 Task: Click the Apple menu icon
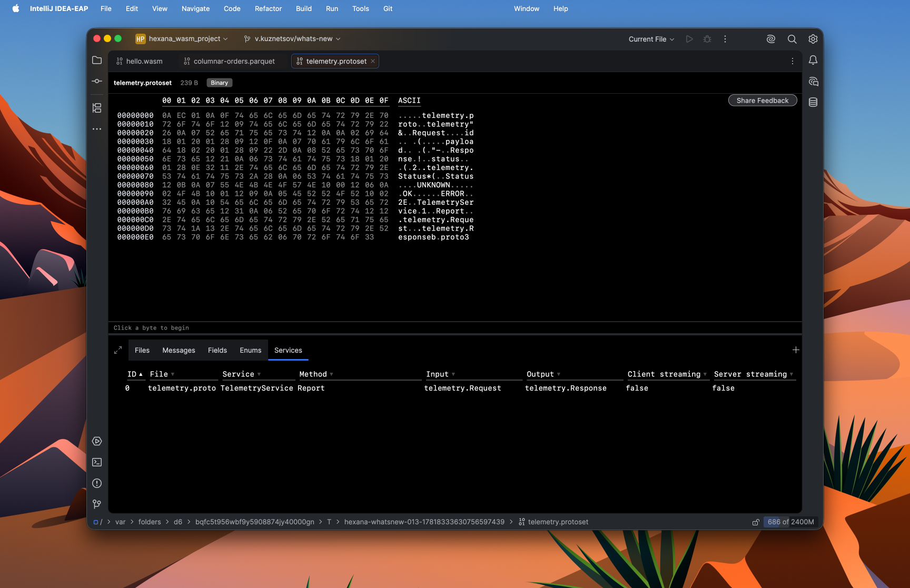(16, 8)
